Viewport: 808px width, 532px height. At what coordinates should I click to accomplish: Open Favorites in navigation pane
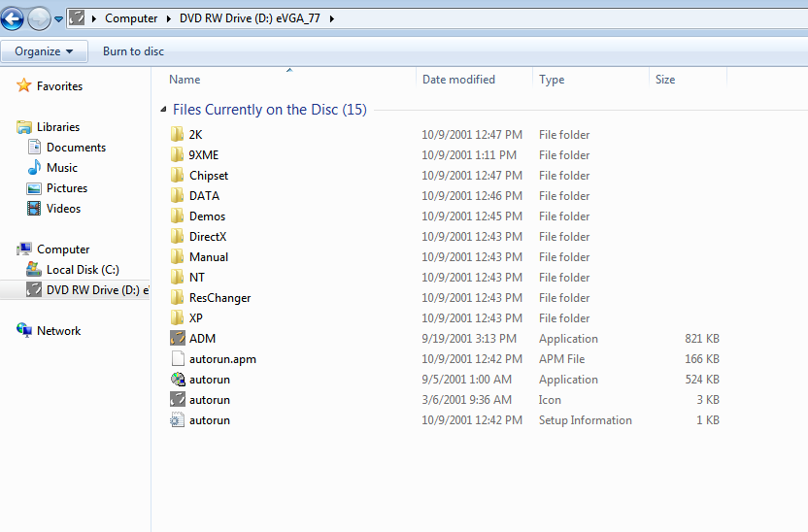(59, 86)
